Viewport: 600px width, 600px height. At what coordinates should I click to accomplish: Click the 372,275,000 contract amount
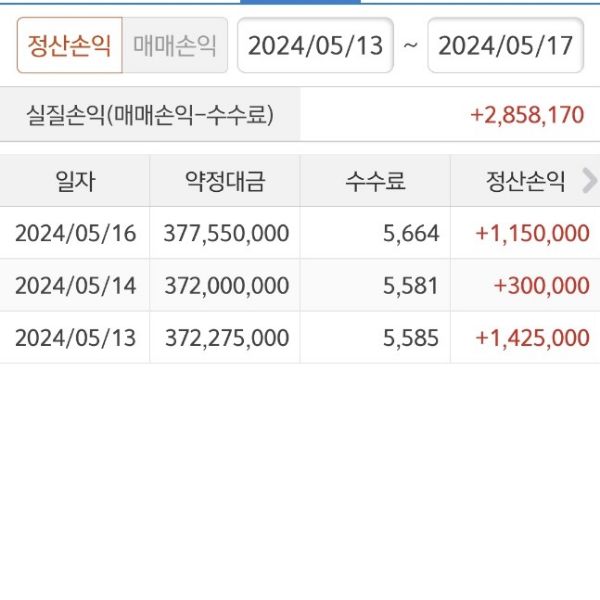226,337
